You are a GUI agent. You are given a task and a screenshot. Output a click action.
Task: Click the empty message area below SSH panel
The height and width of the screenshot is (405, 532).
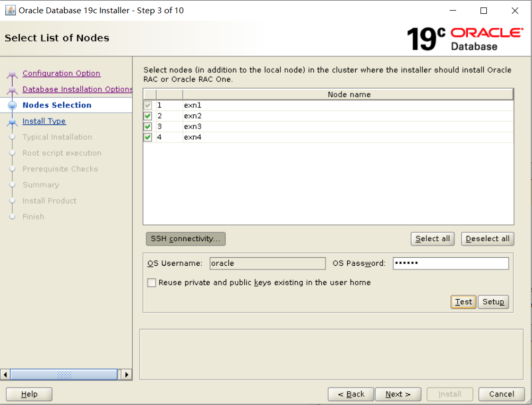(331, 355)
